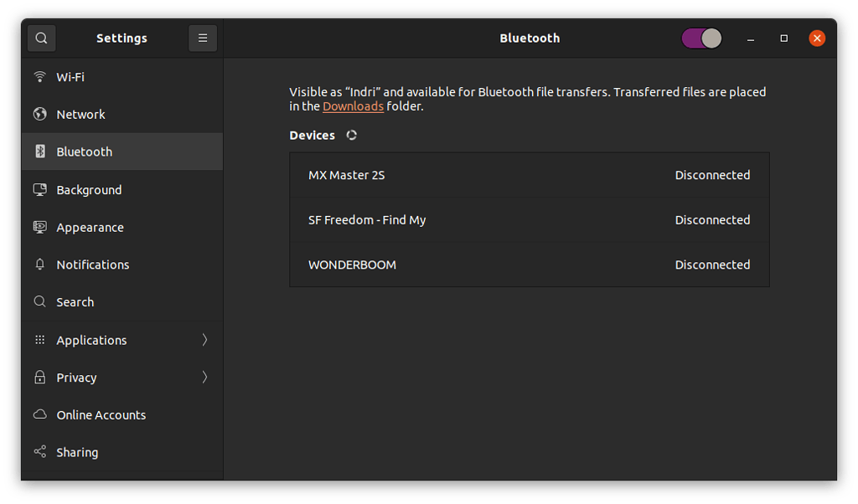Expand the Privacy section
858x504 pixels.
121,377
